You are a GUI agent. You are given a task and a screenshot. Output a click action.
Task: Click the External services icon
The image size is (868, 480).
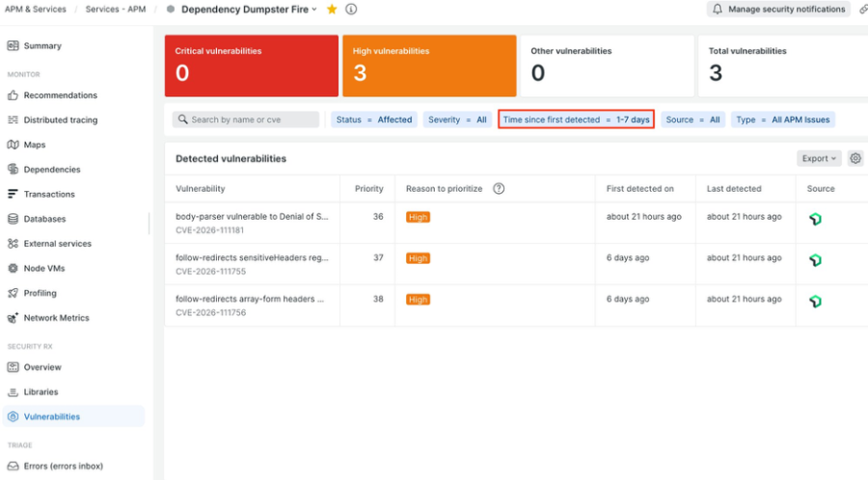point(13,243)
